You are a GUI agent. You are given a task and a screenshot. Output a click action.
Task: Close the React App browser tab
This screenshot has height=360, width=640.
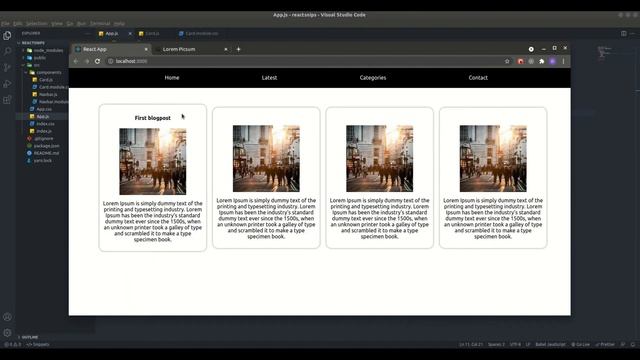pyautogui.click(x=146, y=49)
